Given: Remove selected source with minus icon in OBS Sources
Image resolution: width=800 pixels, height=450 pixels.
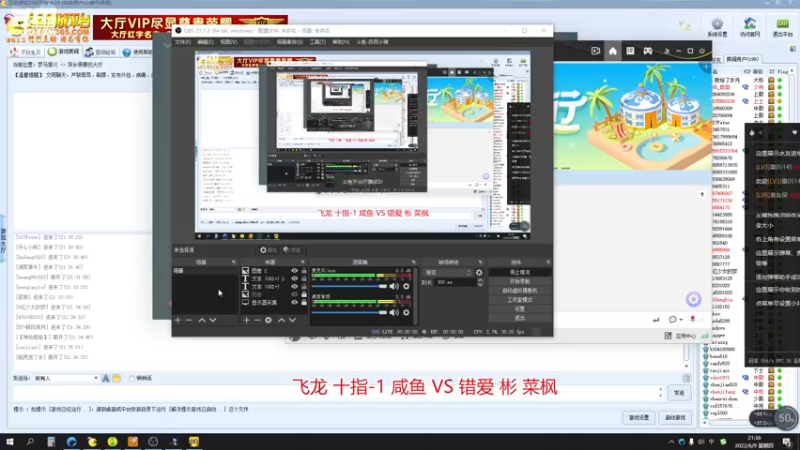Looking at the screenshot, I should pos(257,320).
